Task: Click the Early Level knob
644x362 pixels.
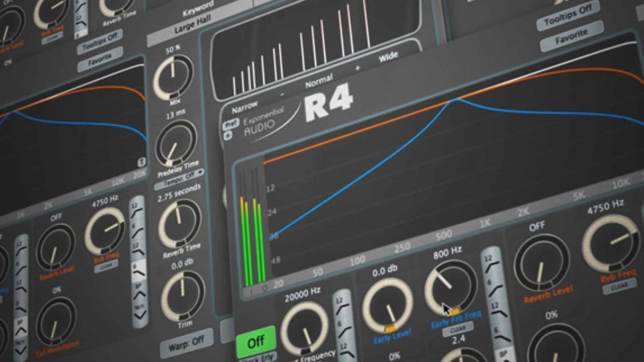Action: (x=387, y=305)
